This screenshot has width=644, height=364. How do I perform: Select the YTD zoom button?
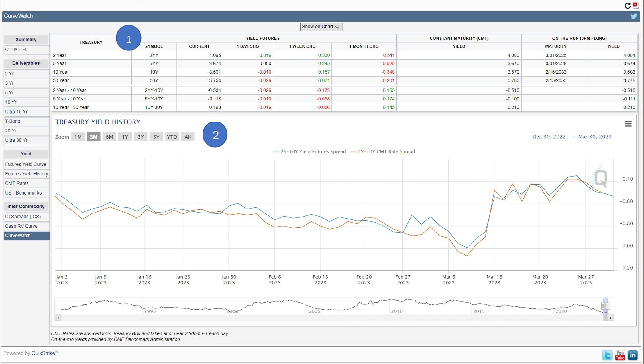point(172,137)
